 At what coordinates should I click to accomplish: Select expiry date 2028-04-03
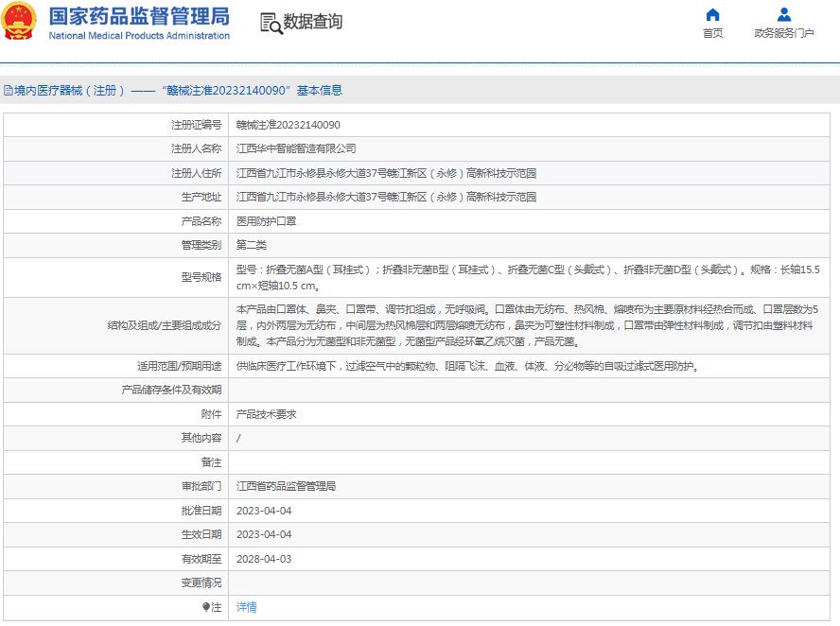click(x=264, y=559)
